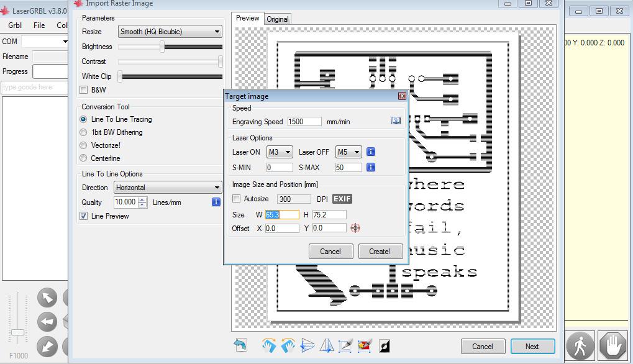The image size is (633, 364).
Task: Flip the image vertically
Action: 307,345
